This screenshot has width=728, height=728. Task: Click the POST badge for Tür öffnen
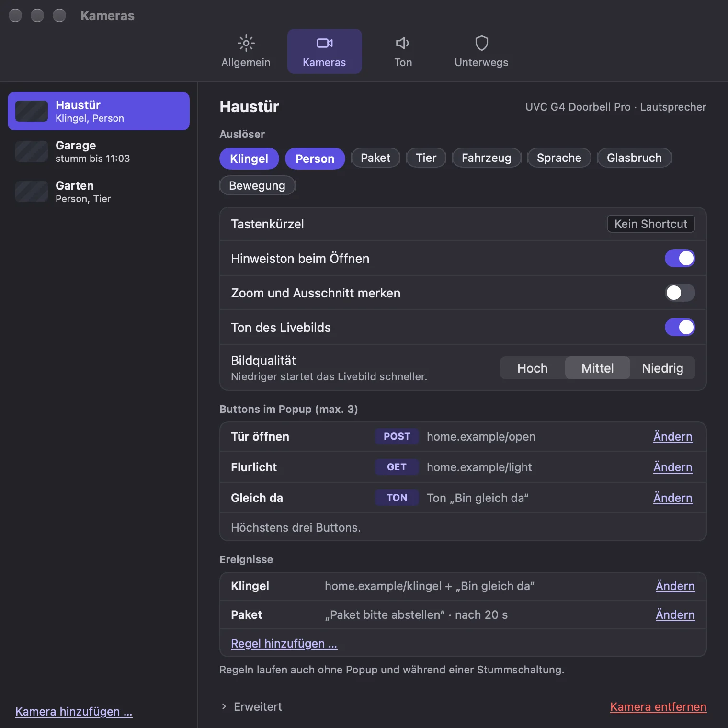397,436
